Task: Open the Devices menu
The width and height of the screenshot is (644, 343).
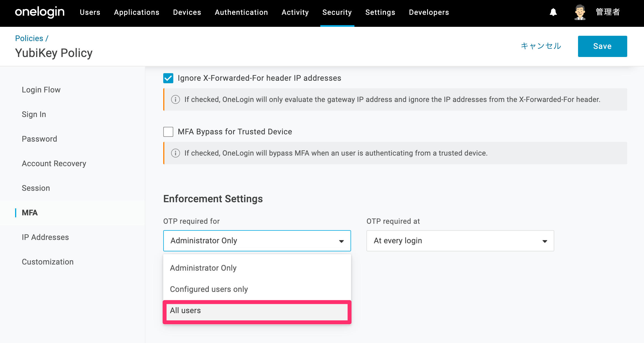Action: (187, 12)
